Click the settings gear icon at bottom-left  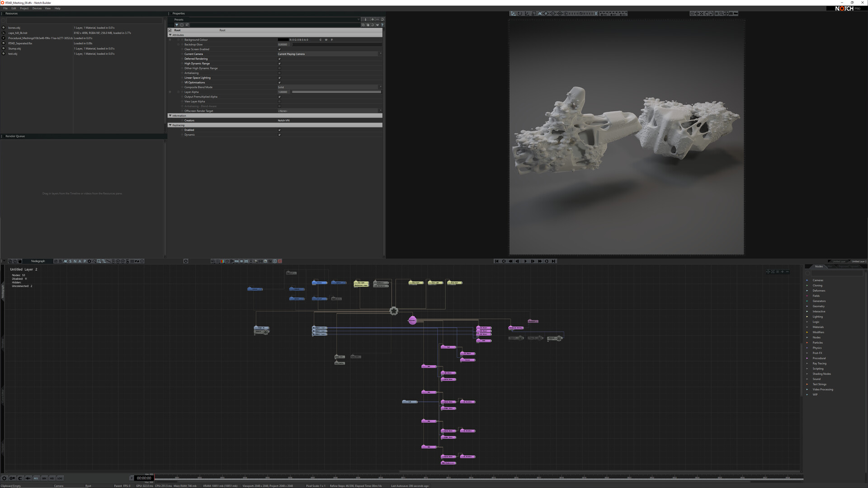point(4,478)
